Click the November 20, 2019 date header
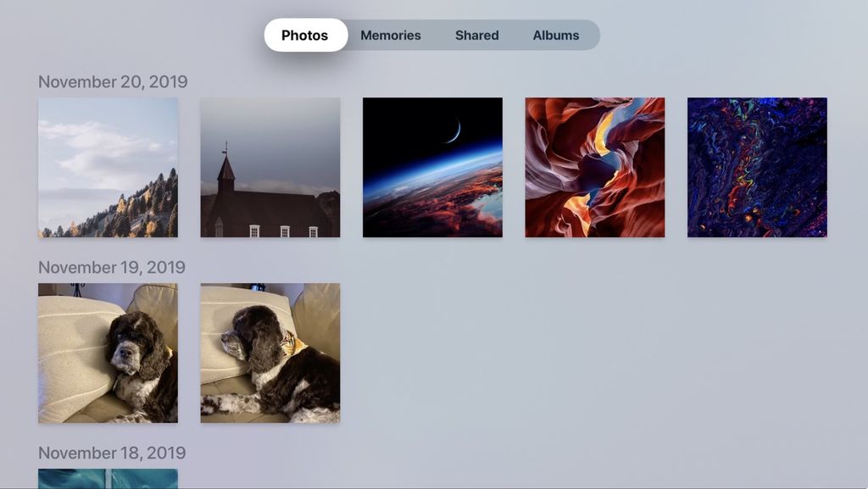 pyautogui.click(x=113, y=82)
